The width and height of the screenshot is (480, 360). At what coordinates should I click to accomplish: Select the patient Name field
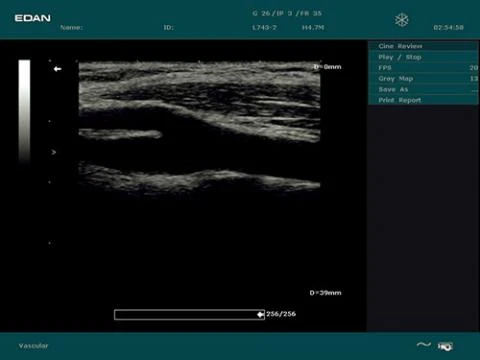[71, 27]
